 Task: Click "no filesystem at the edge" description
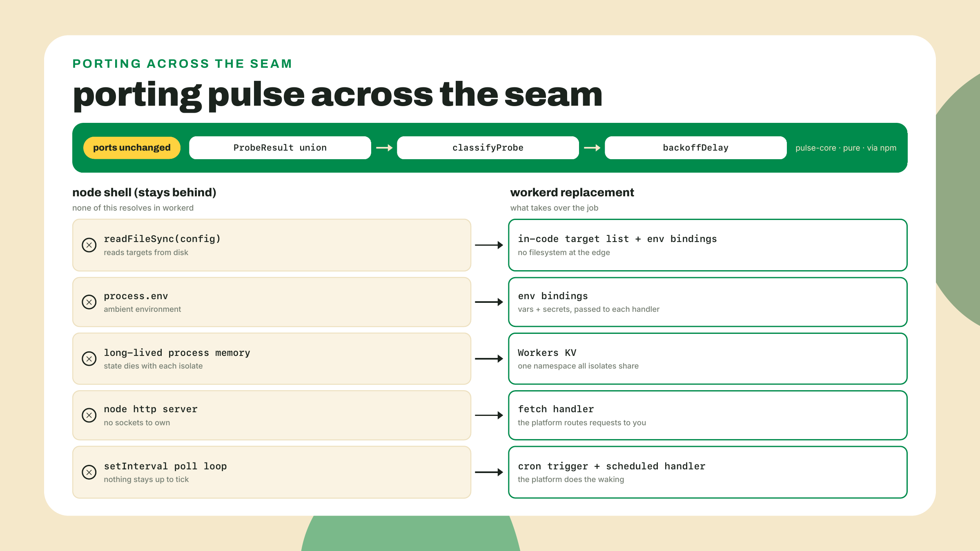point(564,253)
